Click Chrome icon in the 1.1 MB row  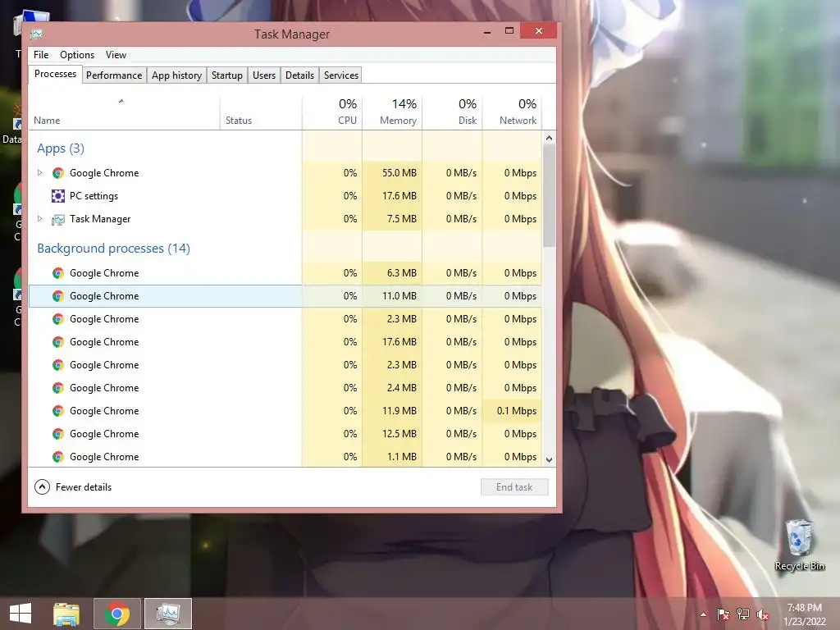(58, 457)
